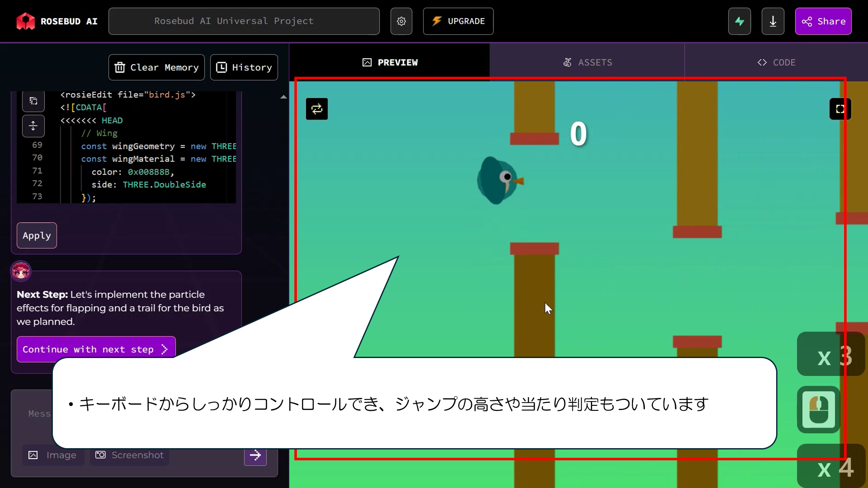The height and width of the screenshot is (488, 868).
Task: Click Rosie assistant avatar
Action: 21,271
